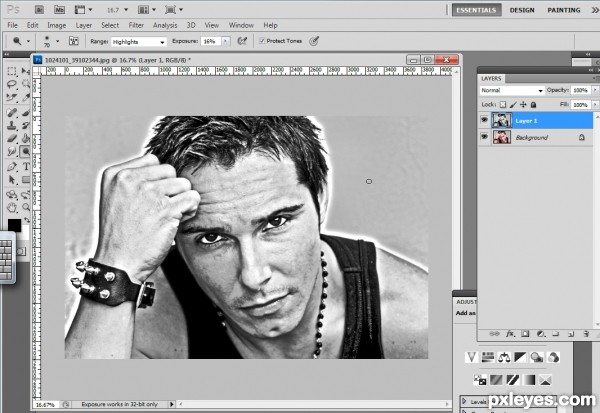Open the Exposure slider arrow
The image size is (600, 413).
pos(226,41)
